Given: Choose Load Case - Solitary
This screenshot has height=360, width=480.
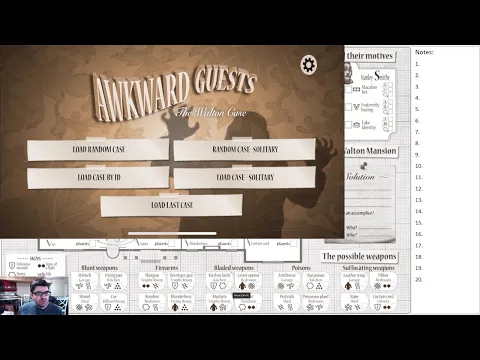Looking at the screenshot, I should click(x=245, y=177).
